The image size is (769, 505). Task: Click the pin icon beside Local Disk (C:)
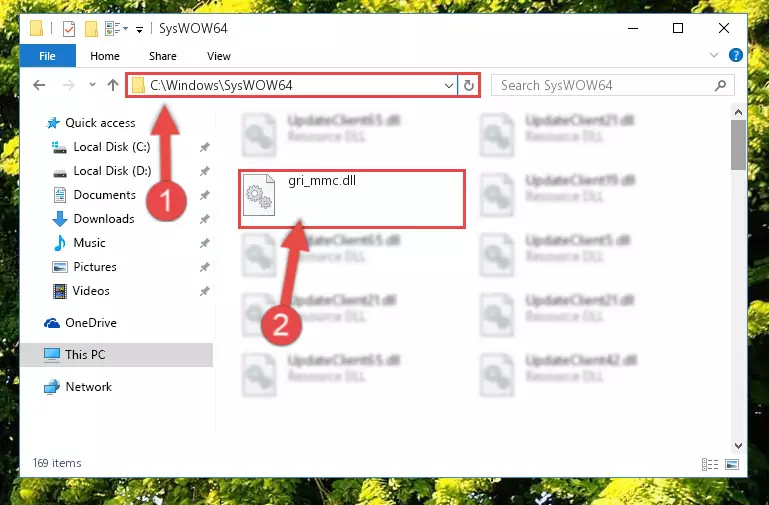(x=205, y=147)
